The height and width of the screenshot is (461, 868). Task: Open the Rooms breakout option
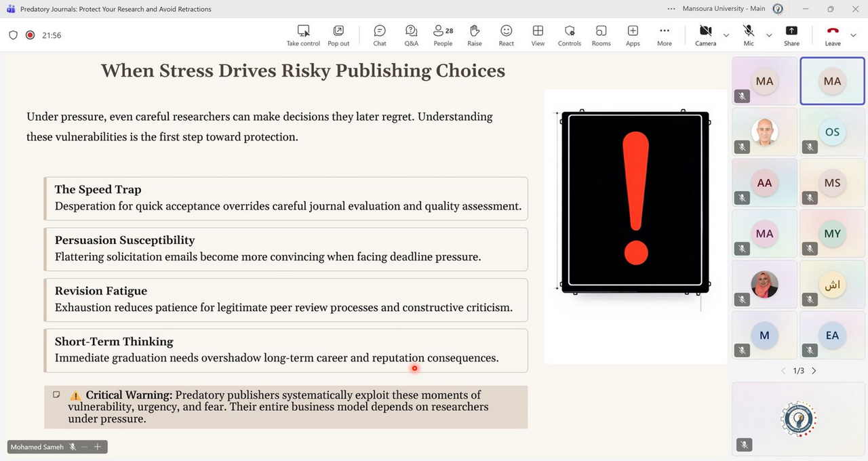601,35
